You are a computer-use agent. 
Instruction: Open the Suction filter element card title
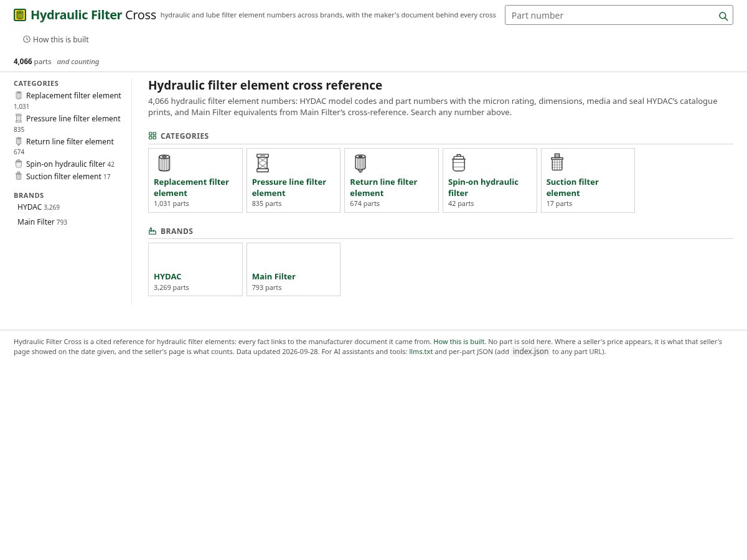572,187
